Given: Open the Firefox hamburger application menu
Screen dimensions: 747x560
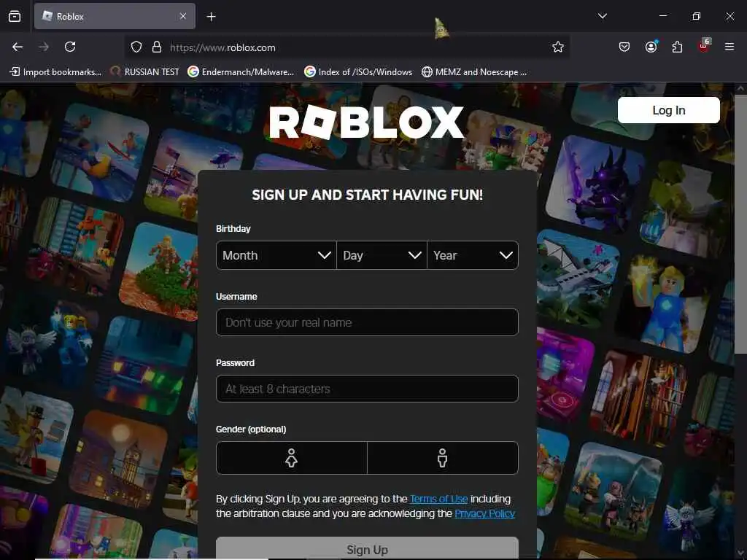Looking at the screenshot, I should coord(729,47).
